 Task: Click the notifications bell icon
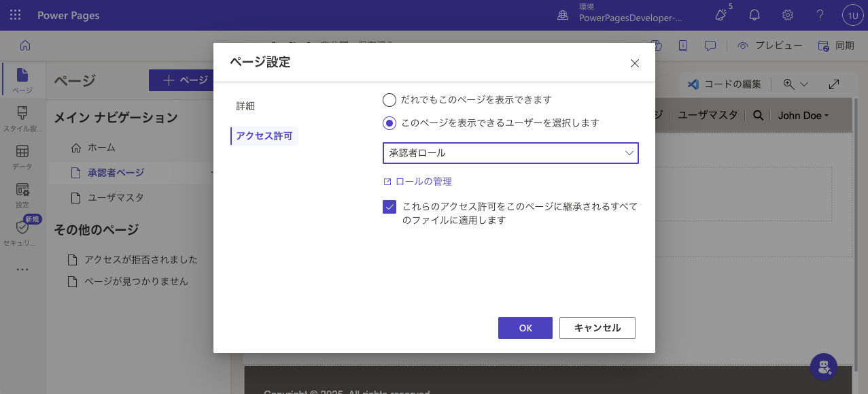[x=754, y=15]
